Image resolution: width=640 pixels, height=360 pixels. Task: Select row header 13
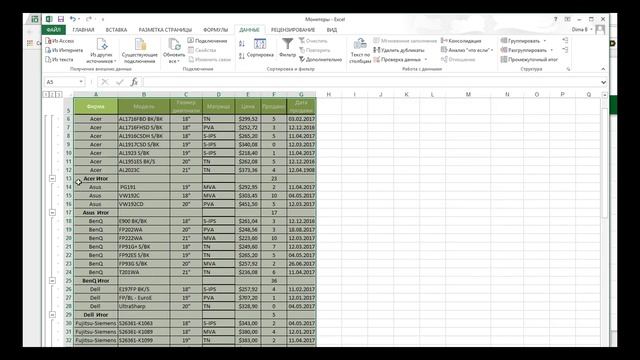coord(69,178)
